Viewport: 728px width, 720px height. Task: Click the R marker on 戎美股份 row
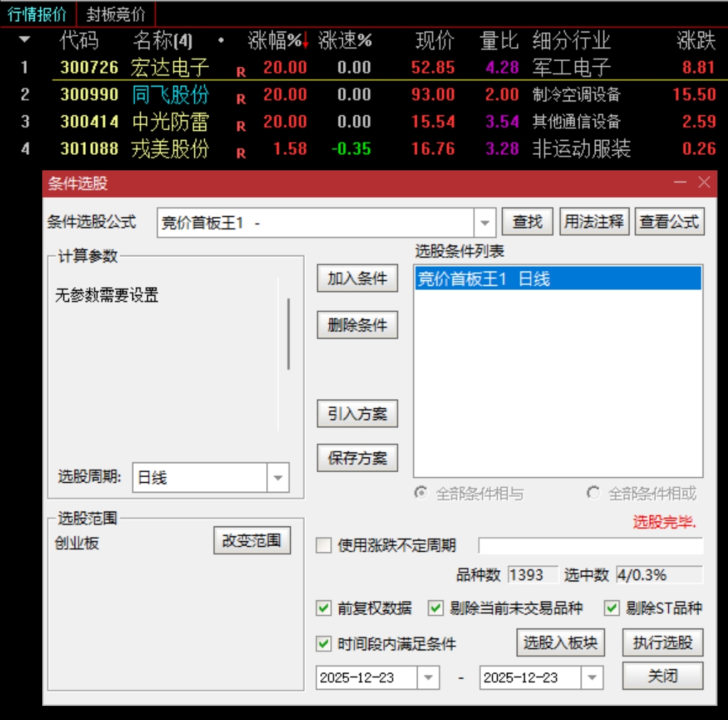241,153
